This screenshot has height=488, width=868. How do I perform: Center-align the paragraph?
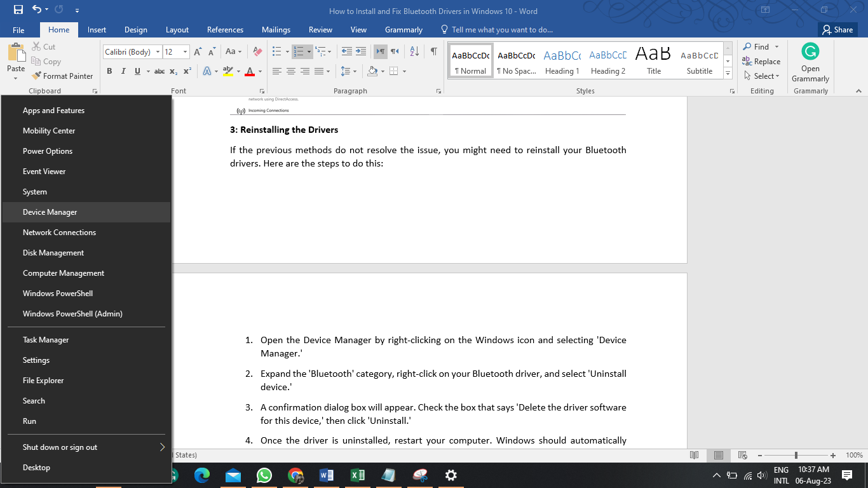[291, 71]
